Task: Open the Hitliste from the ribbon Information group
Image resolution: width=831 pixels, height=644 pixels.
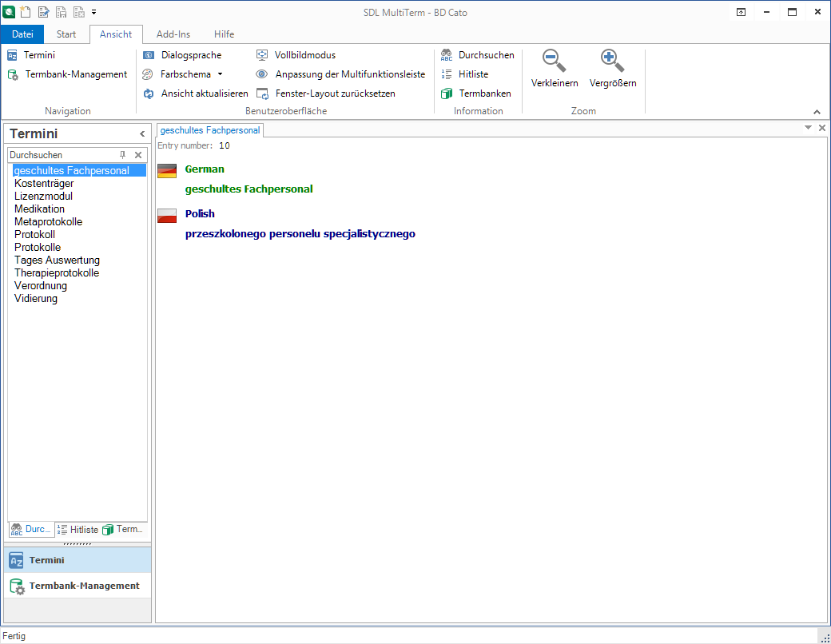Action: point(465,74)
